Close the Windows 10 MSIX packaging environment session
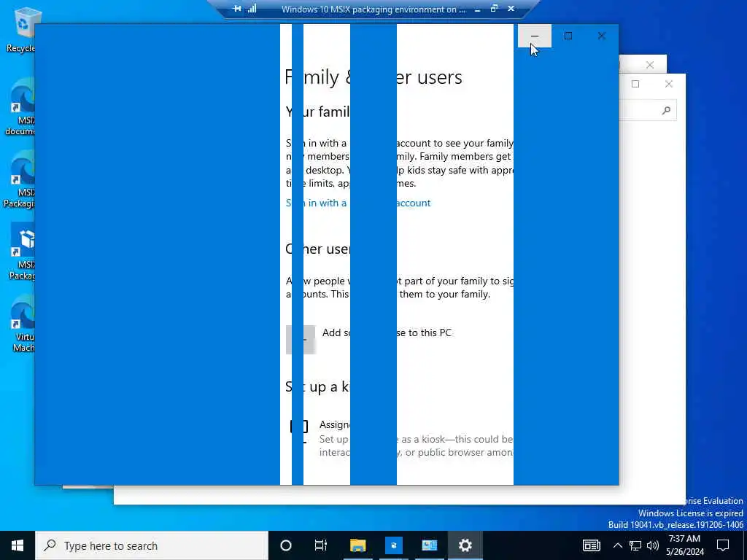 click(511, 9)
